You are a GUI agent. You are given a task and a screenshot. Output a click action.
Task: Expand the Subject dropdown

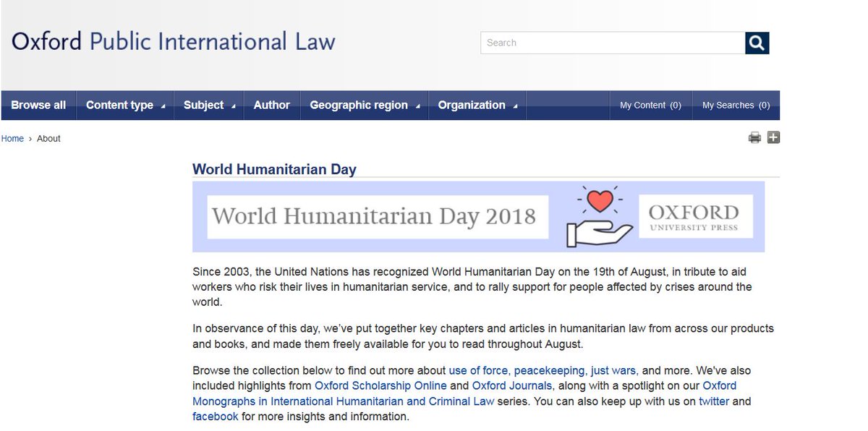209,105
